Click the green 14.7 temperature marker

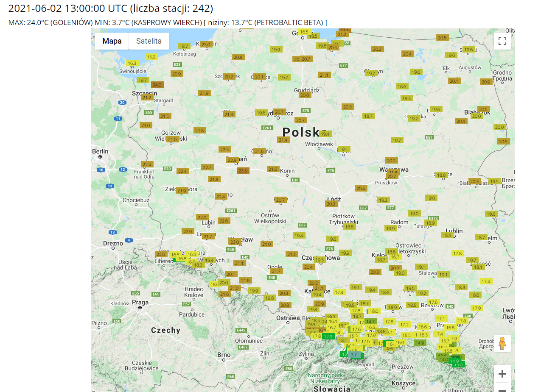point(370,322)
